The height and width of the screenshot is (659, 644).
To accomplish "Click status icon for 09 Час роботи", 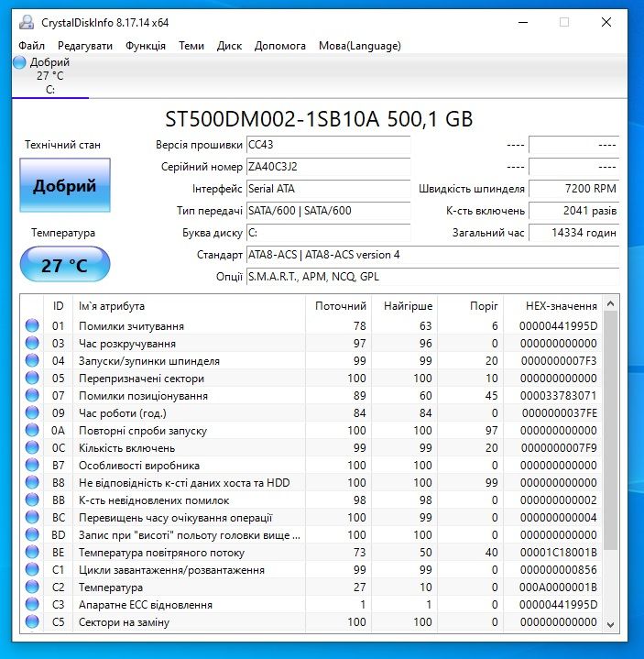I will pos(32,412).
